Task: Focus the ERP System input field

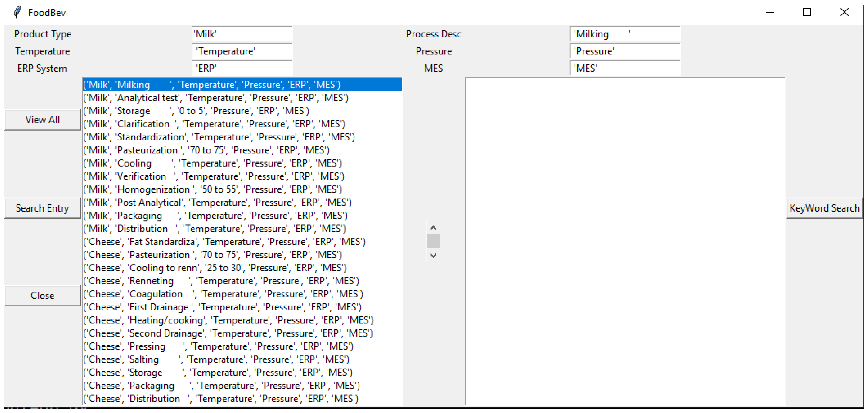Action: [x=242, y=69]
